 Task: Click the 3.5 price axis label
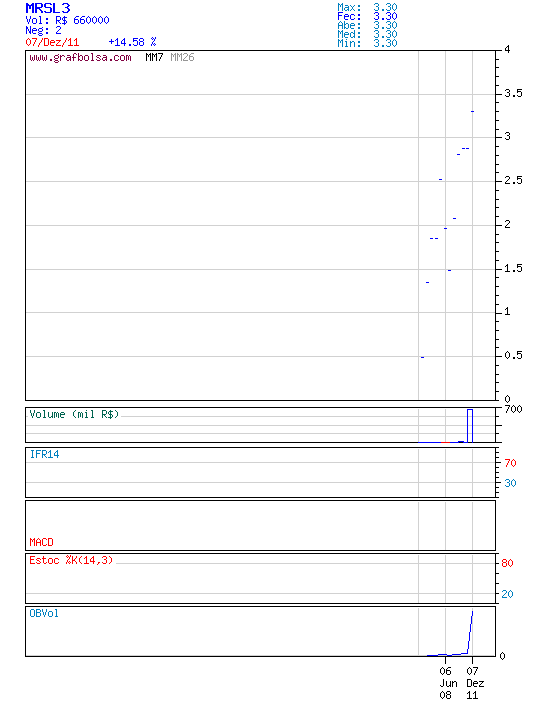pyautogui.click(x=513, y=93)
